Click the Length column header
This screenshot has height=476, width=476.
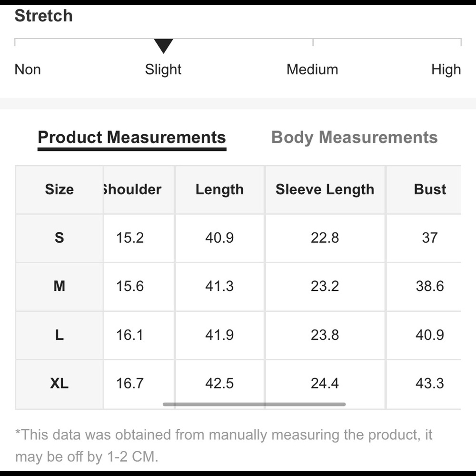point(219,189)
